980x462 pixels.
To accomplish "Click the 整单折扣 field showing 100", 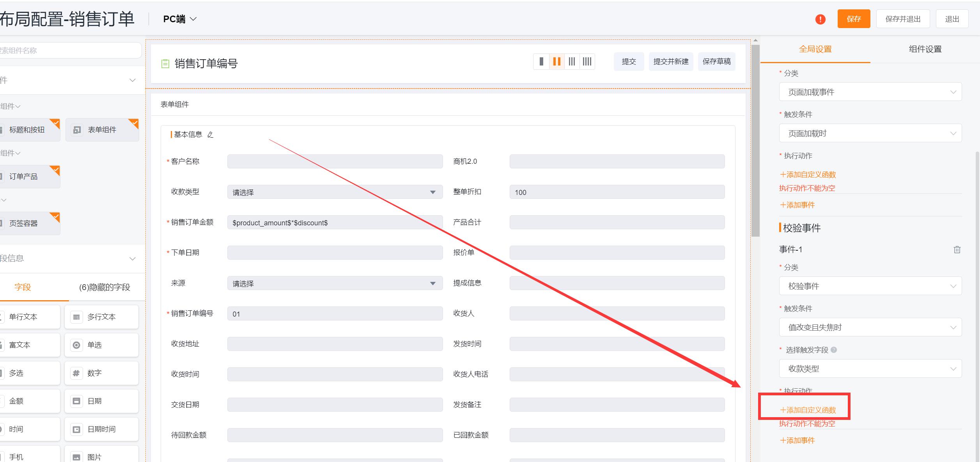I will tap(617, 192).
